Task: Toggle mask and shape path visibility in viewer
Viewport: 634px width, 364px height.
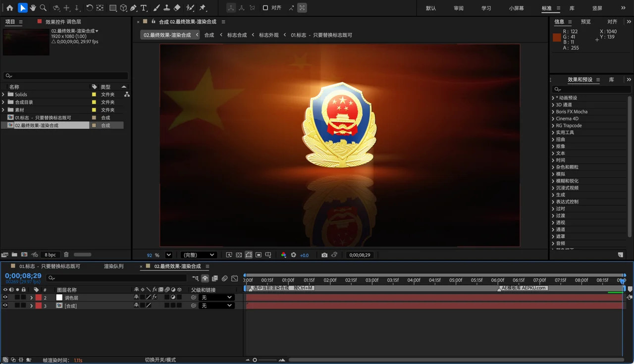Action: point(249,255)
